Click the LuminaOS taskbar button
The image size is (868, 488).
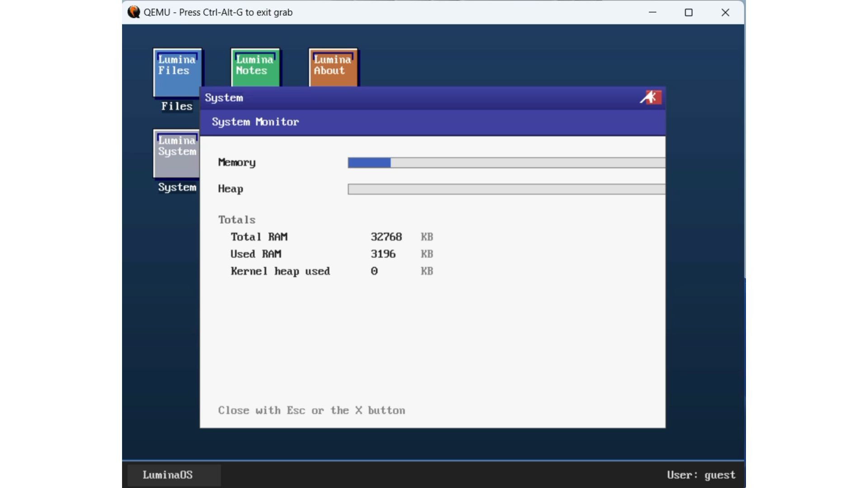[174, 475]
